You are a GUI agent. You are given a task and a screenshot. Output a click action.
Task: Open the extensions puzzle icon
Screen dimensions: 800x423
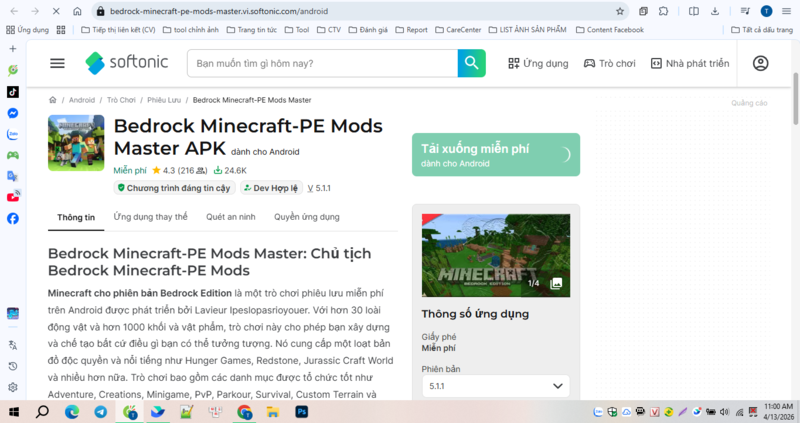(x=663, y=11)
